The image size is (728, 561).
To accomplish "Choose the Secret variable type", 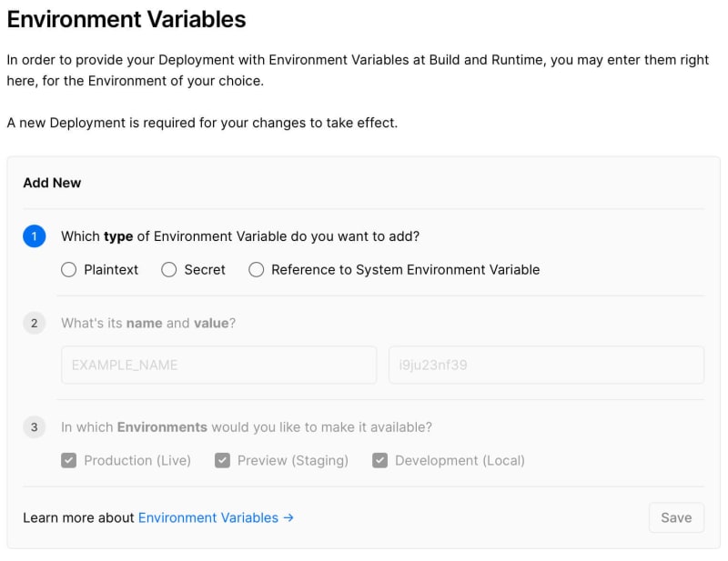I will (x=169, y=270).
